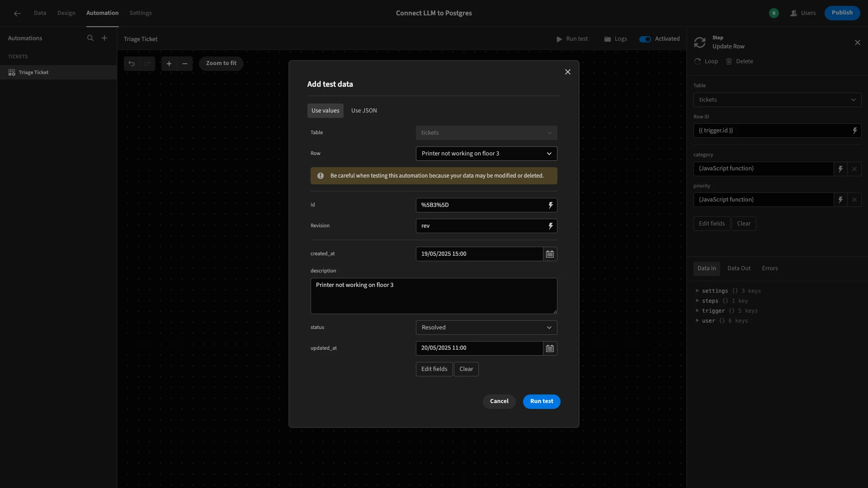Expand the settings tree node

(x=698, y=291)
